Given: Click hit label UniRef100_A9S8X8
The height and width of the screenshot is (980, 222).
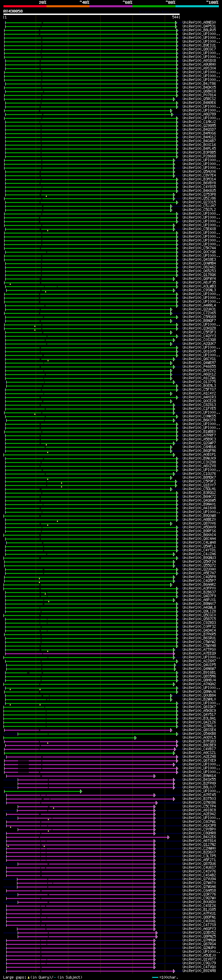Looking at the screenshot, I should [199, 60].
